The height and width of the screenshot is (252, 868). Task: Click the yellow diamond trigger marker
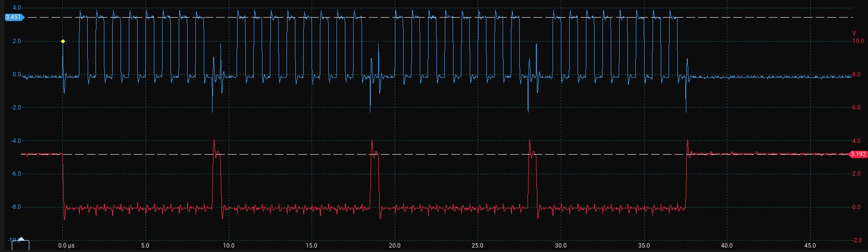point(63,42)
